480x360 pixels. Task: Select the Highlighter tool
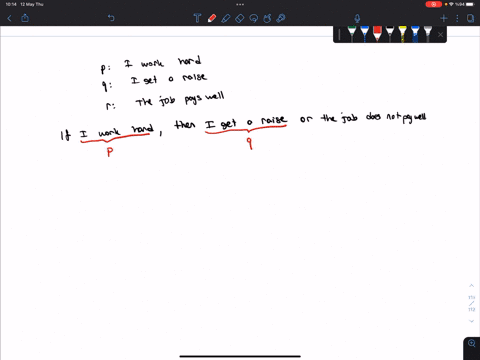[226, 18]
